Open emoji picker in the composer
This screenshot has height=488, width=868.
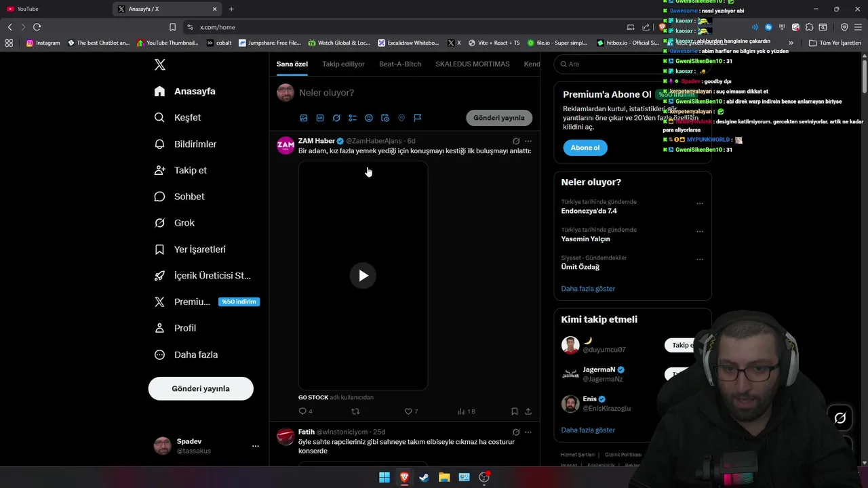pyautogui.click(x=369, y=118)
